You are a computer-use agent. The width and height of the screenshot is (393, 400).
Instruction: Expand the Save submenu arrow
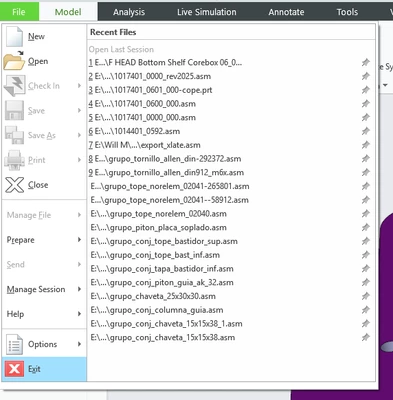[79, 110]
